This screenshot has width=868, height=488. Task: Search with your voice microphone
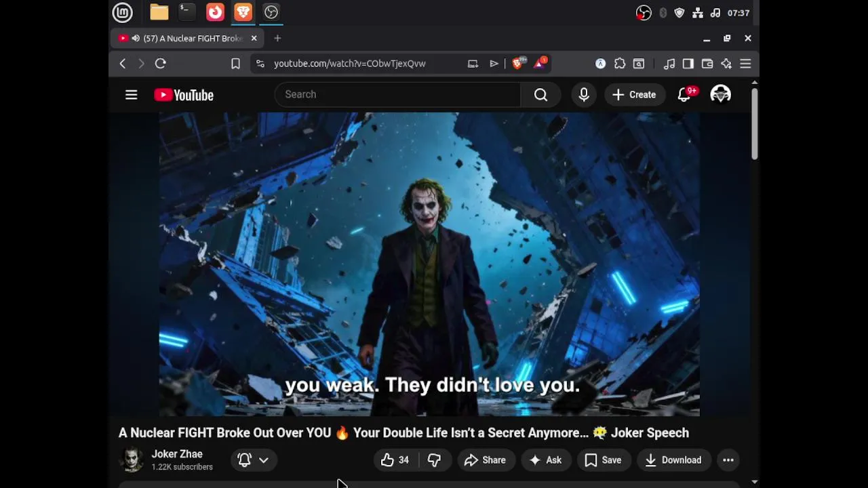(584, 95)
